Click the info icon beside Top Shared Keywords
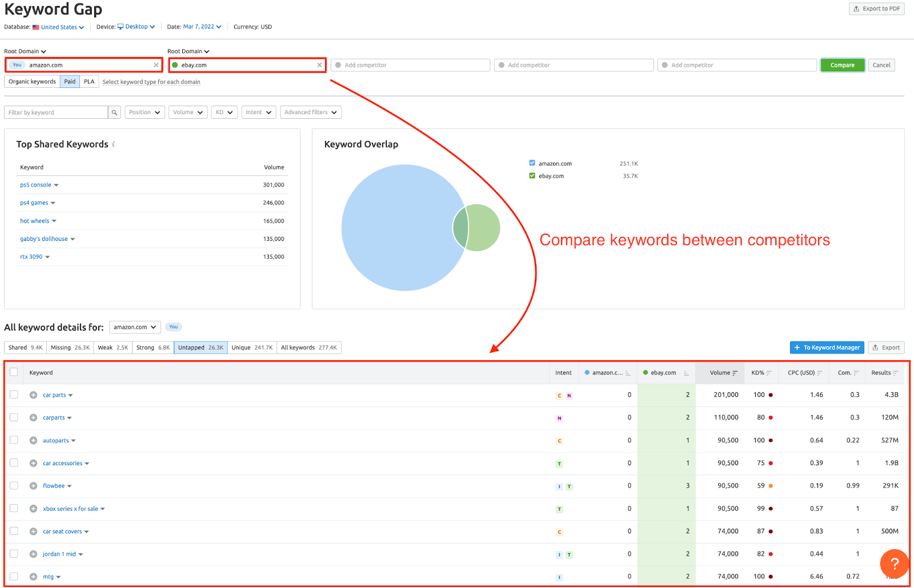Screen dimensions: 914x588 (113, 144)
